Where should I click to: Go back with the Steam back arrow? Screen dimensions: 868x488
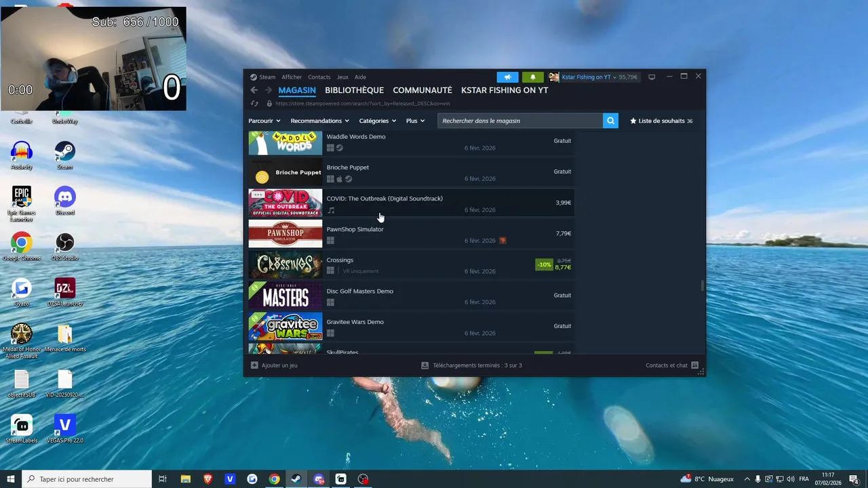tap(254, 90)
